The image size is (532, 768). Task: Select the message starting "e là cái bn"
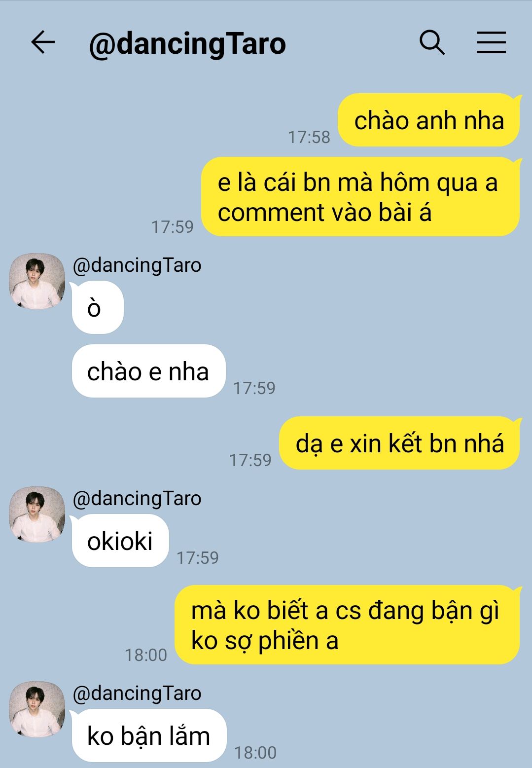(361, 197)
